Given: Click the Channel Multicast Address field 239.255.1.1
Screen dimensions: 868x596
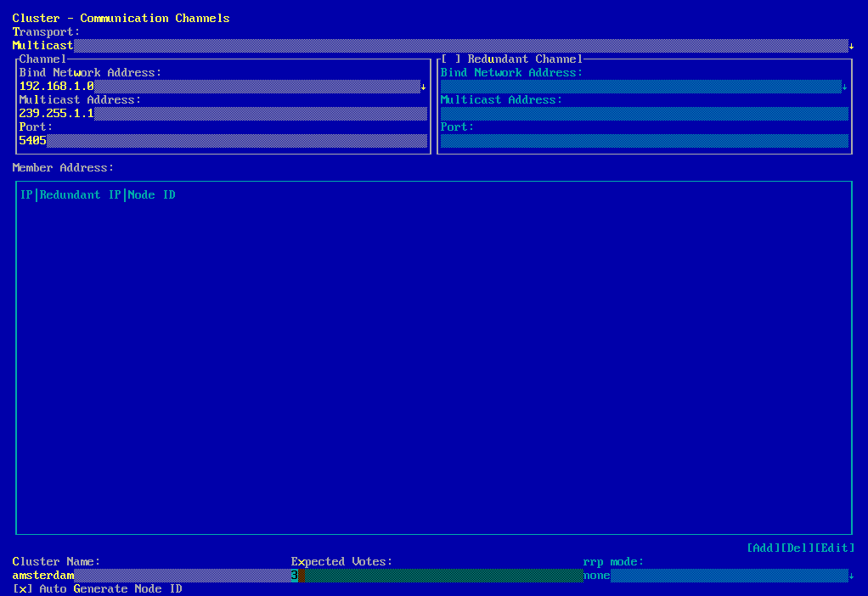Looking at the screenshot, I should point(223,114).
